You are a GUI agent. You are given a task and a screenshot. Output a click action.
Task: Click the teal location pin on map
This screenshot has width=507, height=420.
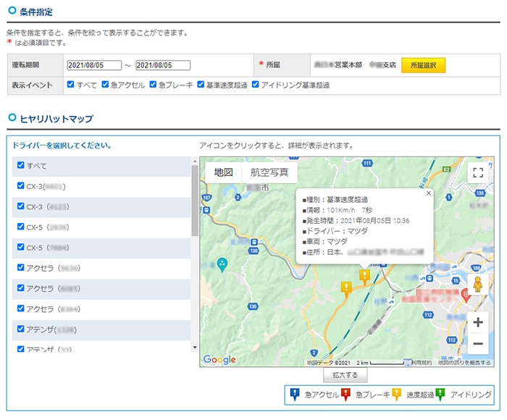222,264
